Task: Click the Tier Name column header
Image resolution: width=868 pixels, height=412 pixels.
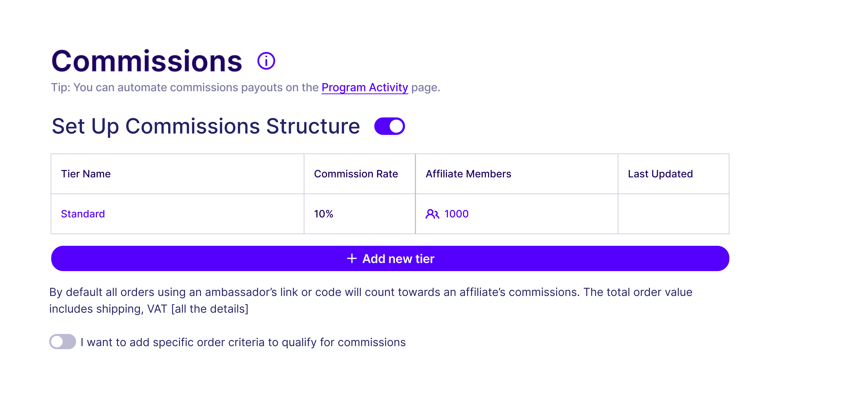Action: (86, 174)
